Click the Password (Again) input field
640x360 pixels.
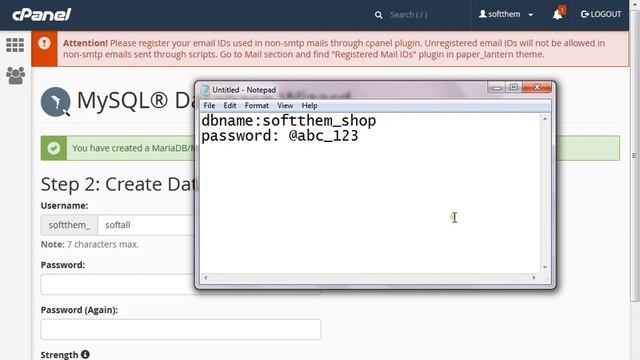click(x=181, y=329)
